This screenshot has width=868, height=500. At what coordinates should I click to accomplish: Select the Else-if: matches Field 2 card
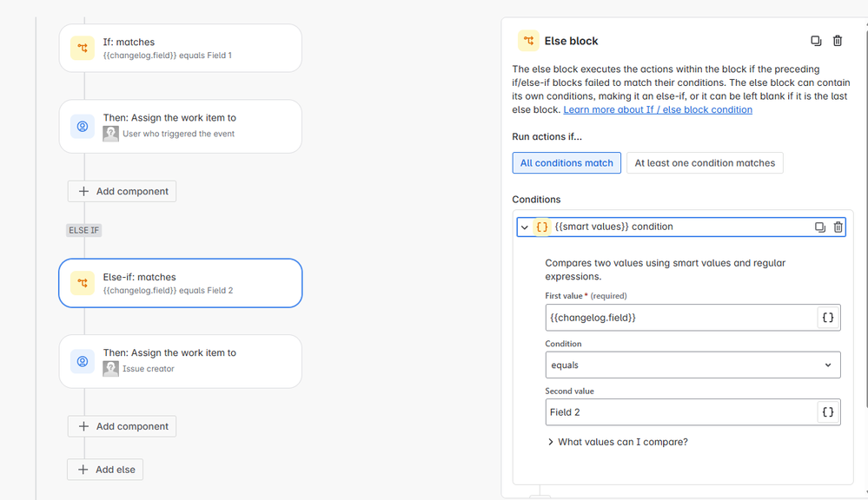[x=181, y=283]
